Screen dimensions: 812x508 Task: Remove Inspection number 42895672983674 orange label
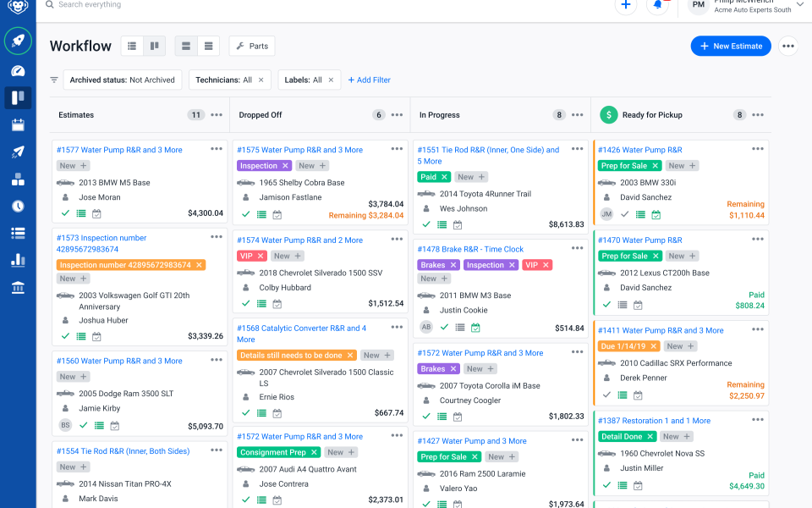[199, 265]
